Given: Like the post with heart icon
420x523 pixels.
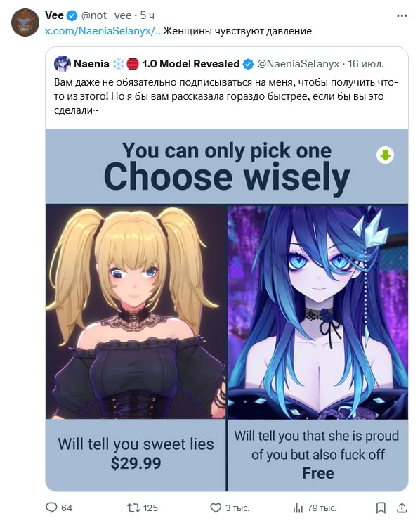Looking at the screenshot, I should 216,508.
